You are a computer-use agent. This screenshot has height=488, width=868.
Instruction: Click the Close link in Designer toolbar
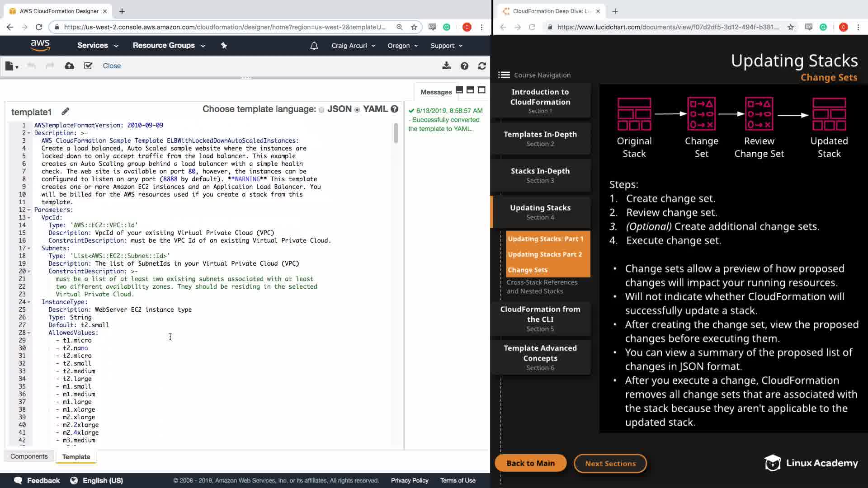pos(112,66)
